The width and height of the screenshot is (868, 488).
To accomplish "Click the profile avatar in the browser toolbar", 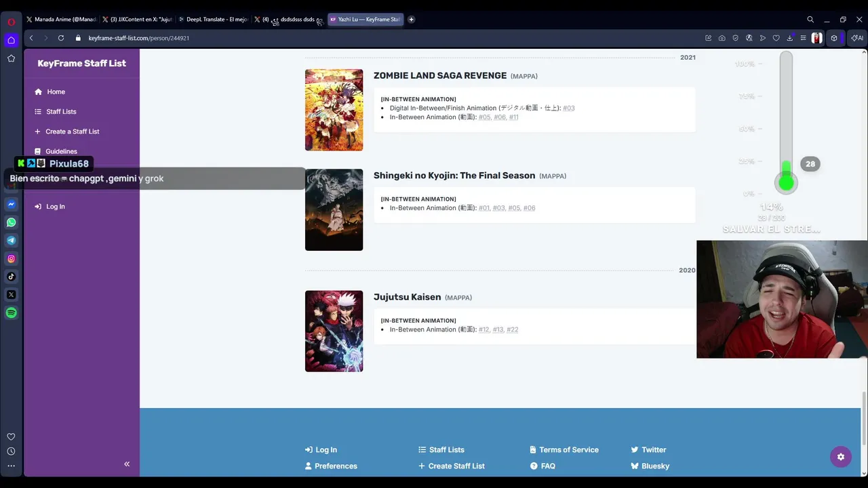I will [816, 38].
